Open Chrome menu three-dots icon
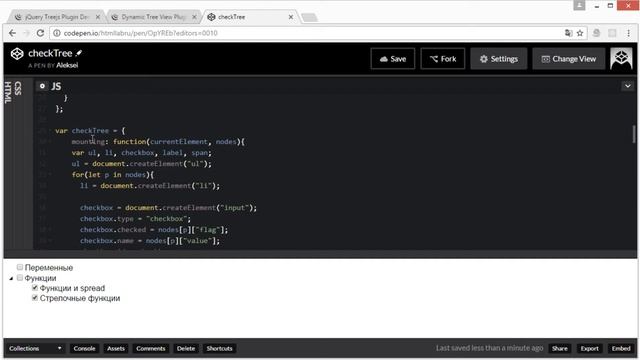Image resolution: width=640 pixels, height=360 pixels. [628, 33]
